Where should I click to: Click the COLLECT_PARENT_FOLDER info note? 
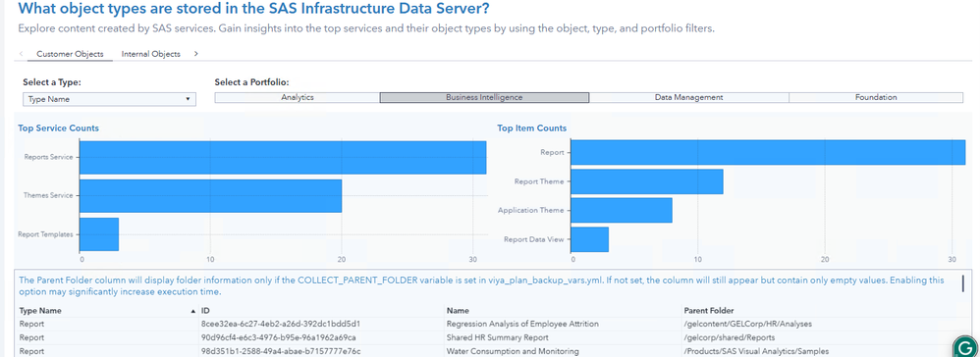point(481,285)
